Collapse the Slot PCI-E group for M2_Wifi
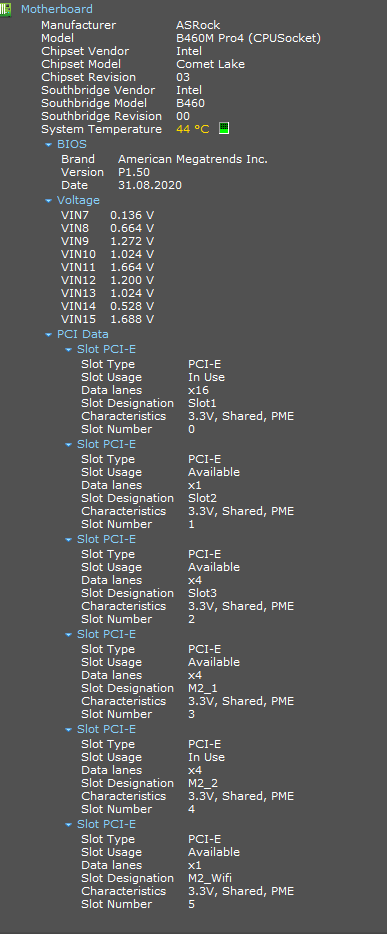 tap(68, 824)
